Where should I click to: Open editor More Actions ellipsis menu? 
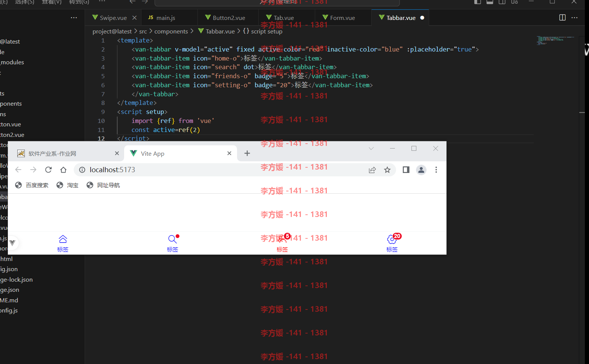pyautogui.click(x=574, y=17)
